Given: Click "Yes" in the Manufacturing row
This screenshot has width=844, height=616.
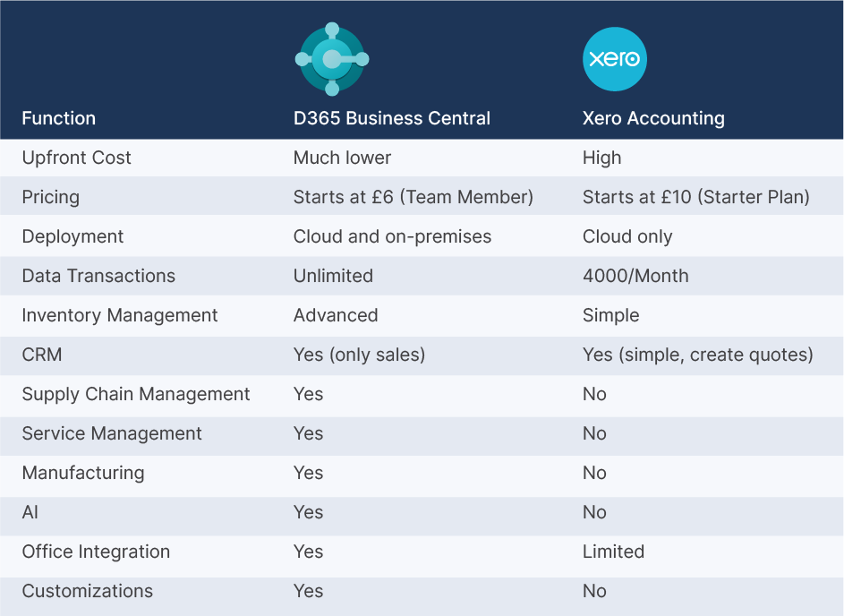Looking at the screenshot, I should (309, 473).
